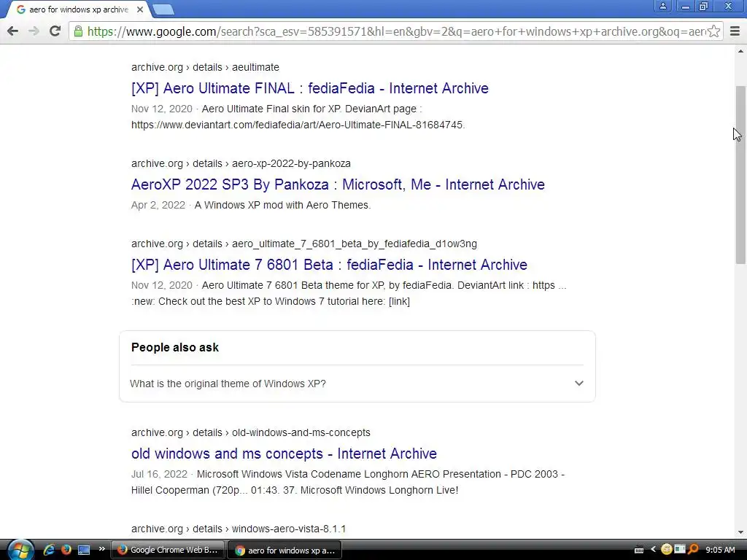Open the Chrome hamburger menu
747x560 pixels.
(x=735, y=31)
